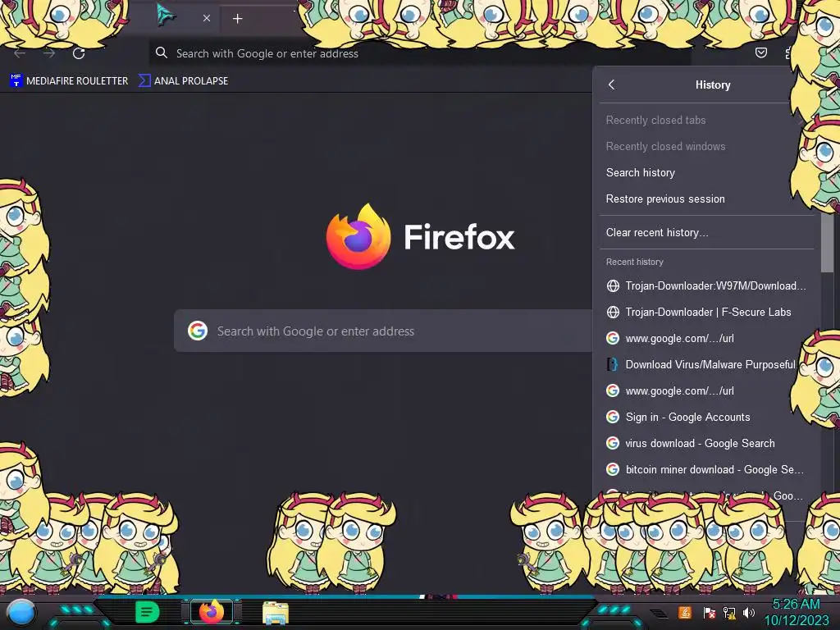Click globe icon beside Trojan-Downloader:W97M entry

pos(613,285)
